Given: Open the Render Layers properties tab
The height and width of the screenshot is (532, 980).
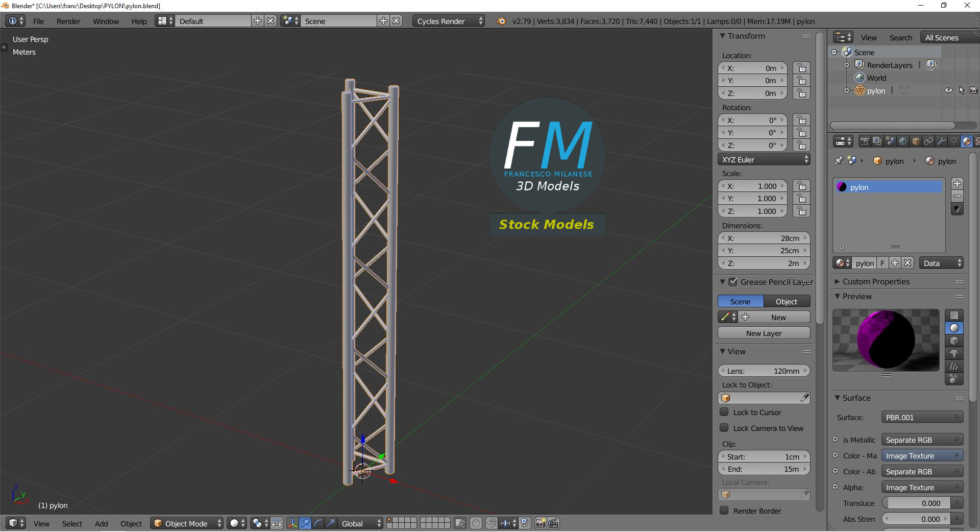Looking at the screenshot, I should (877, 141).
